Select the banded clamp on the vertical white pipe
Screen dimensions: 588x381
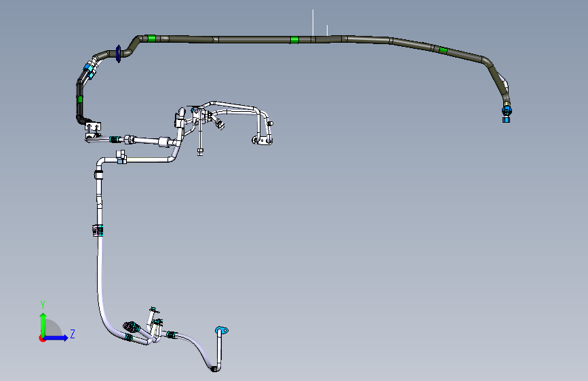pyautogui.click(x=98, y=230)
